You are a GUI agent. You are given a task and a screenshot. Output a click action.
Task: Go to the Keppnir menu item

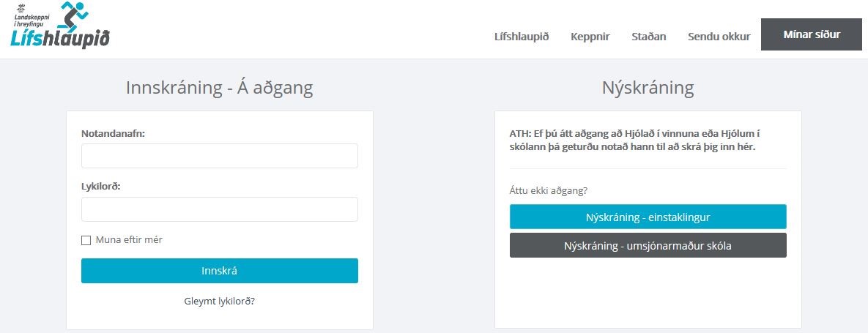590,36
